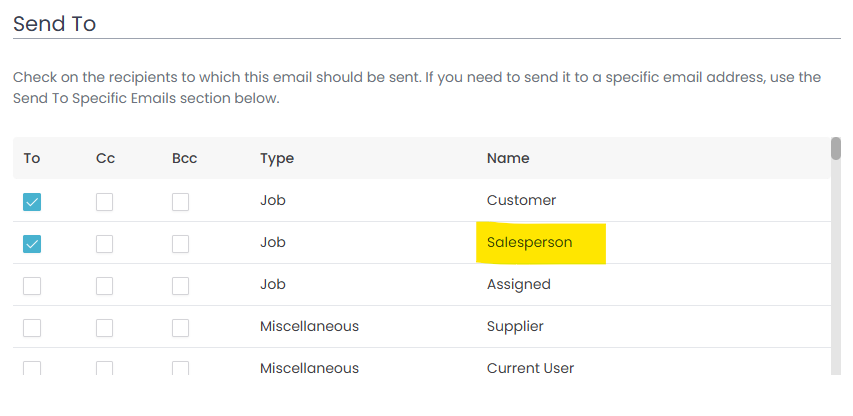Enable Cc for the Salesperson recipient
This screenshot has height=416, width=853.
coord(104,244)
